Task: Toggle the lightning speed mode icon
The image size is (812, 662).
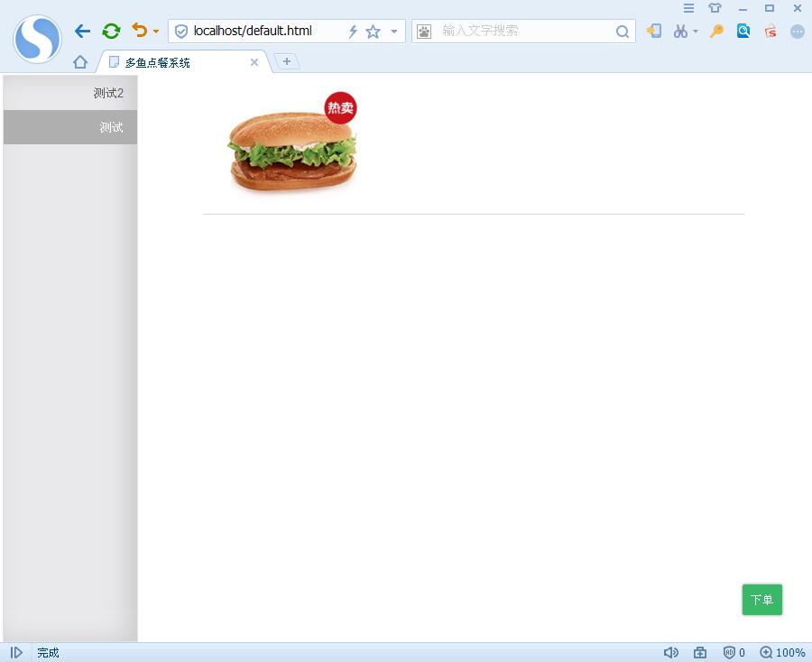Action: pos(353,32)
